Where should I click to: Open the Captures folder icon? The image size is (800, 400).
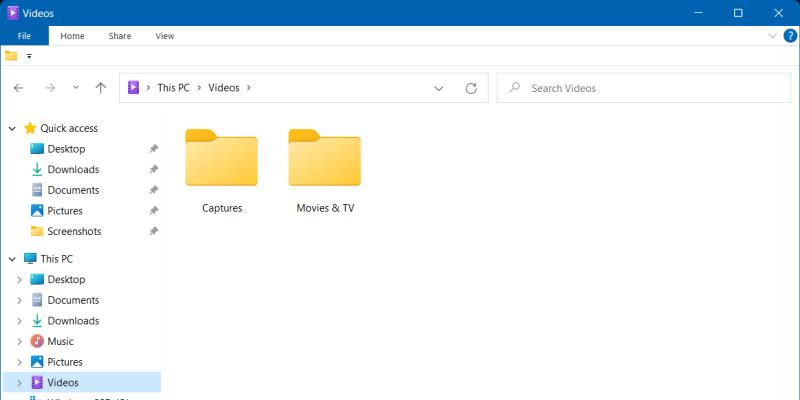pos(221,158)
